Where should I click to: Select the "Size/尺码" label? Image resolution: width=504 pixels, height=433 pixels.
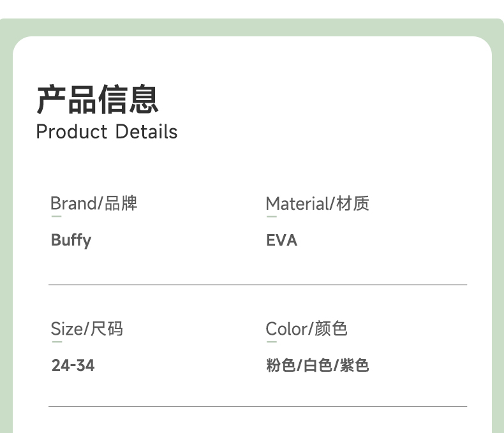pos(87,329)
